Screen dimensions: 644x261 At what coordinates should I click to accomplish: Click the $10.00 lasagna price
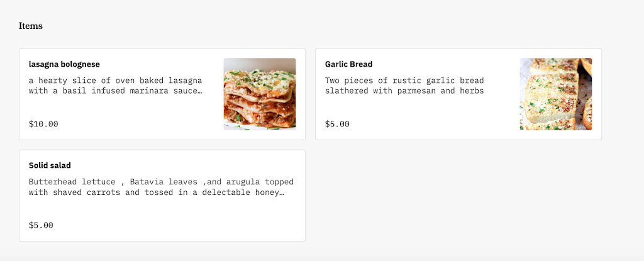point(43,124)
